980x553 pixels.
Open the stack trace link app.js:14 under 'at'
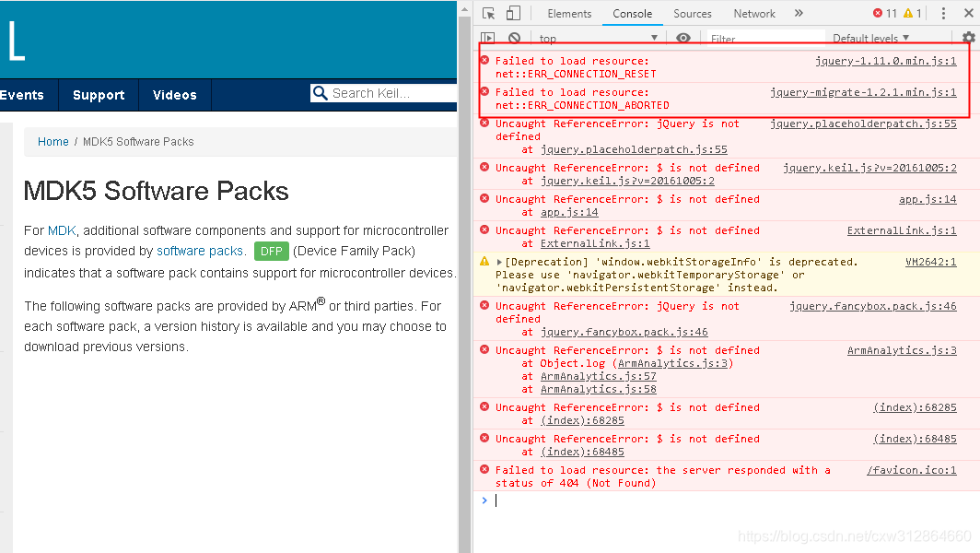tap(569, 212)
